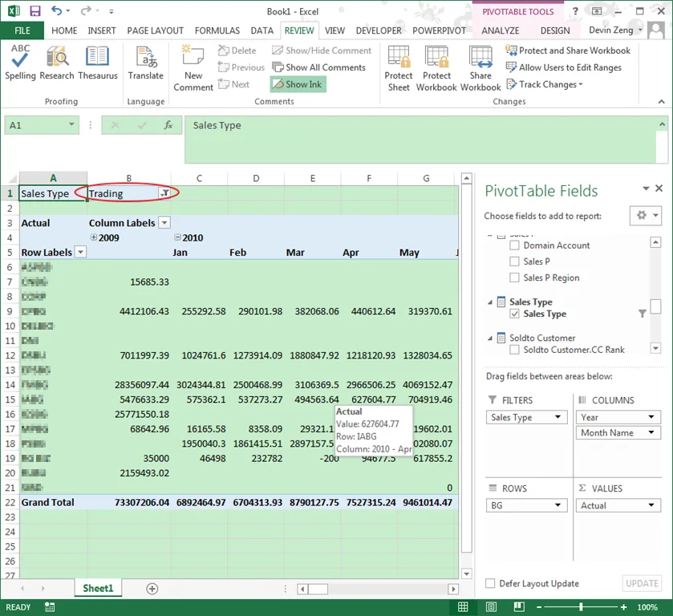The height and width of the screenshot is (616, 673).
Task: Open the Translate tool
Action: pyautogui.click(x=145, y=63)
